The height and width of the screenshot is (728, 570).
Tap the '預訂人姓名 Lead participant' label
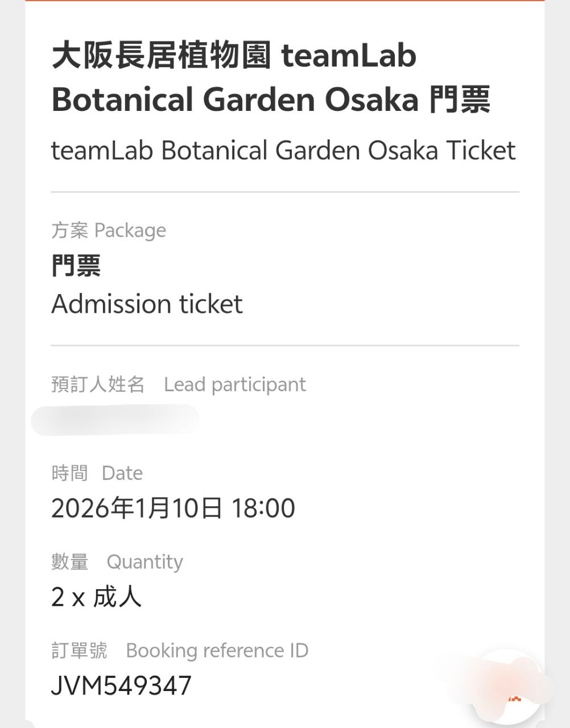pyautogui.click(x=178, y=384)
